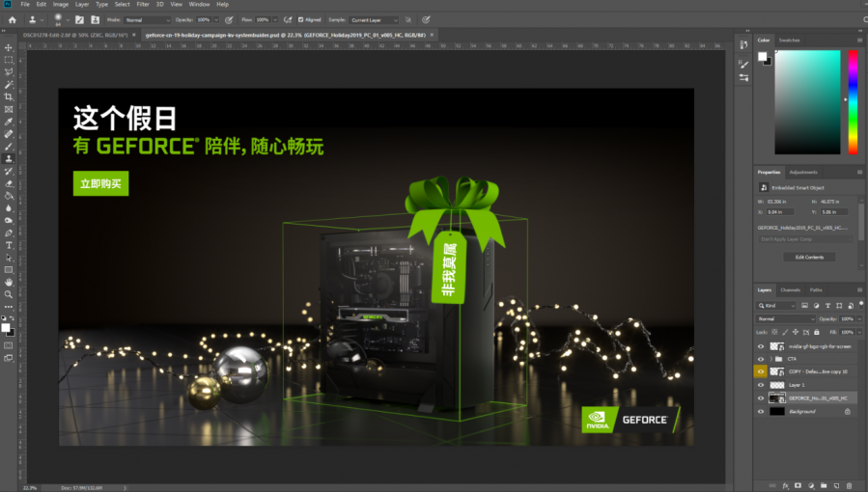This screenshot has height=492, width=868.
Task: Expand the CTA layer group
Action: pyautogui.click(x=771, y=359)
